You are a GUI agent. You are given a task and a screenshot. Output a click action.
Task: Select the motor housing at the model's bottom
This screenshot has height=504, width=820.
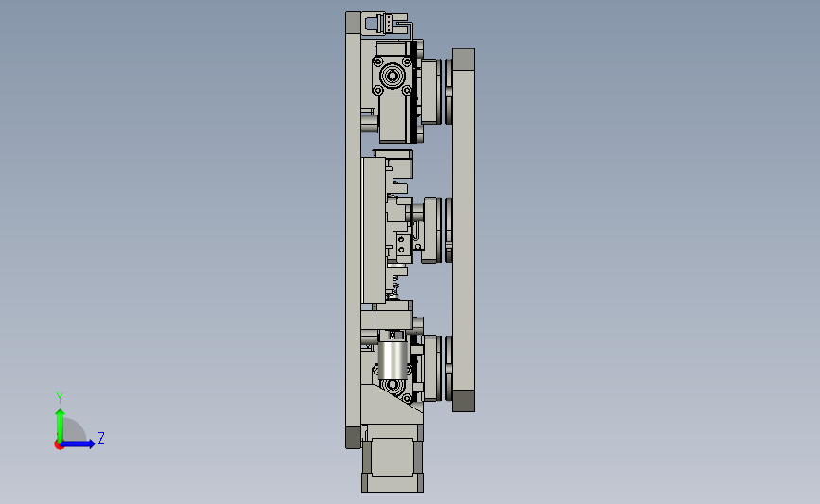[393, 458]
